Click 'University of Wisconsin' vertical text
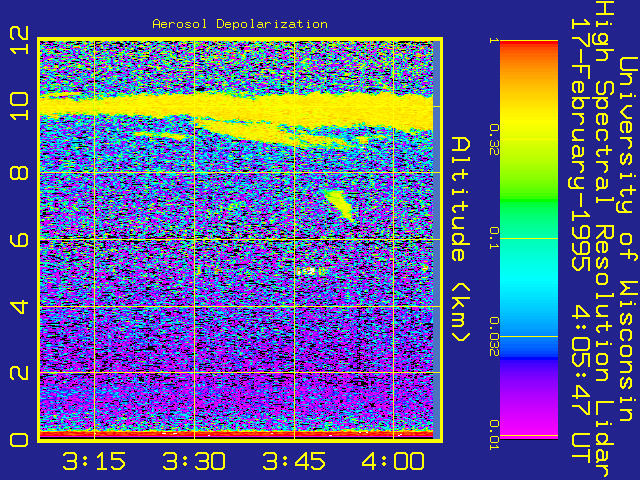 click(x=628, y=239)
